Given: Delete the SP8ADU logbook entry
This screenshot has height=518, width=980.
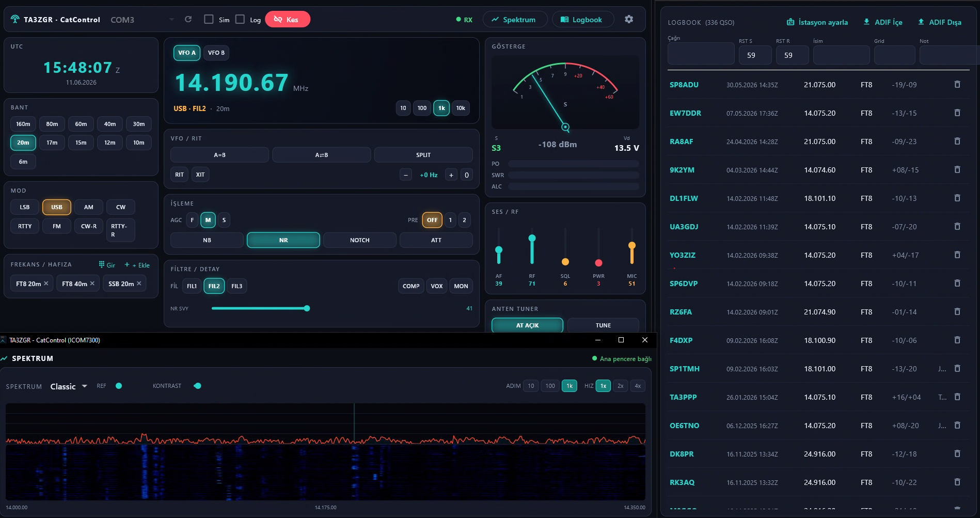Looking at the screenshot, I should (957, 84).
